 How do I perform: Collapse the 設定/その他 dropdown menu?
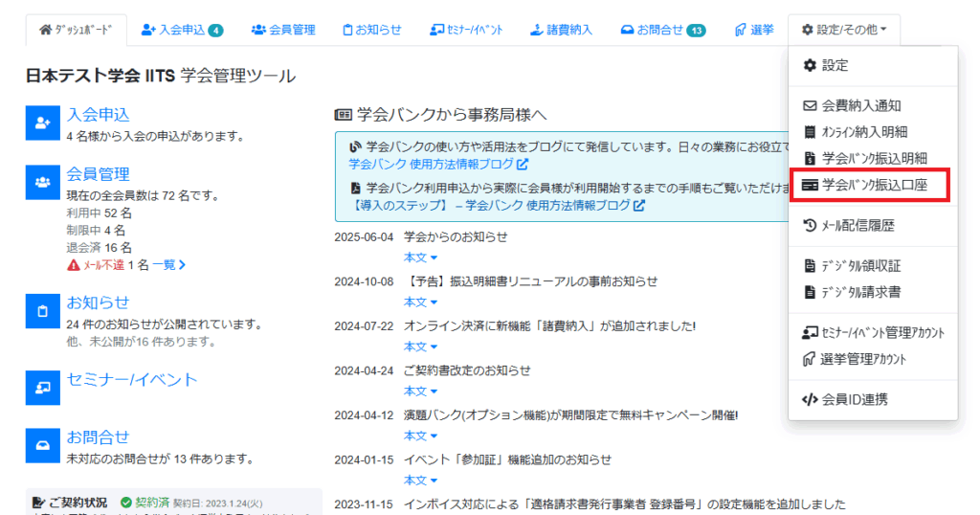click(x=843, y=30)
